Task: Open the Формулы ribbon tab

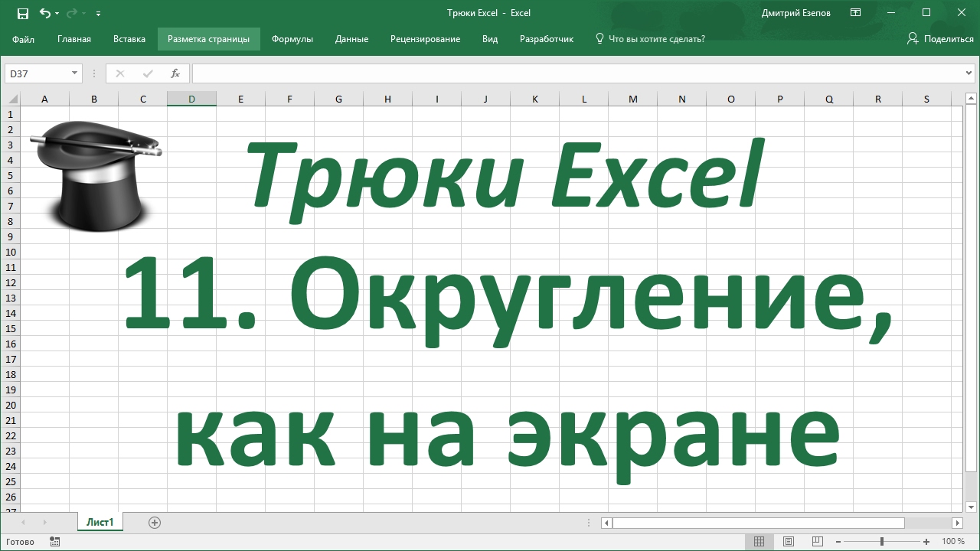Action: (292, 39)
